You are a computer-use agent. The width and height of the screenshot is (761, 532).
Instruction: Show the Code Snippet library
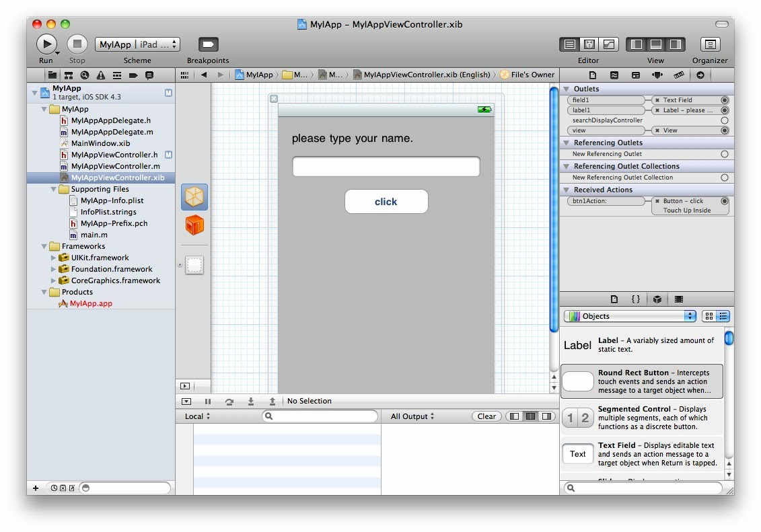coord(635,299)
